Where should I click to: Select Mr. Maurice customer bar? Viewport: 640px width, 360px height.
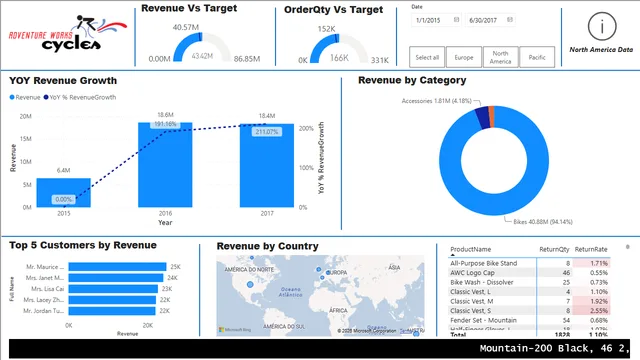118,267
